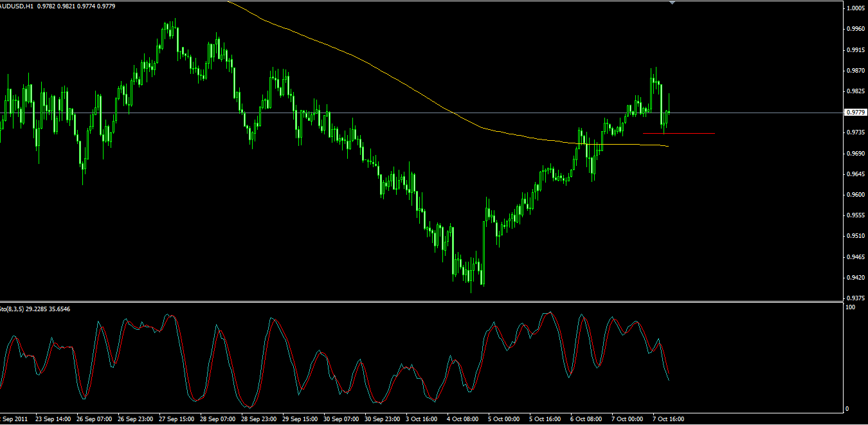Viewport: 868px width, 425px height.
Task: Click the 26 Sep 07:00 time label
Action: [x=95, y=419]
